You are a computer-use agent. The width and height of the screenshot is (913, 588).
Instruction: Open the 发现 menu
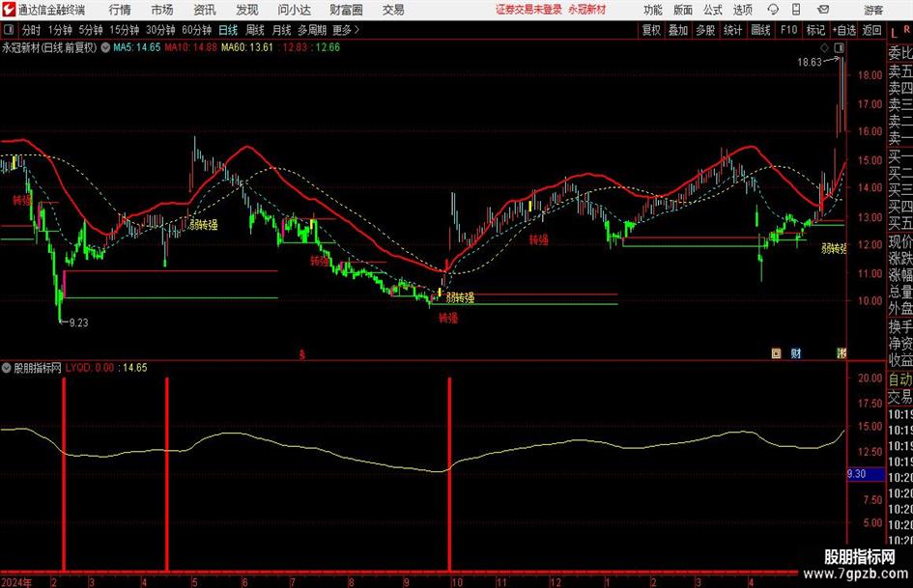click(x=247, y=10)
